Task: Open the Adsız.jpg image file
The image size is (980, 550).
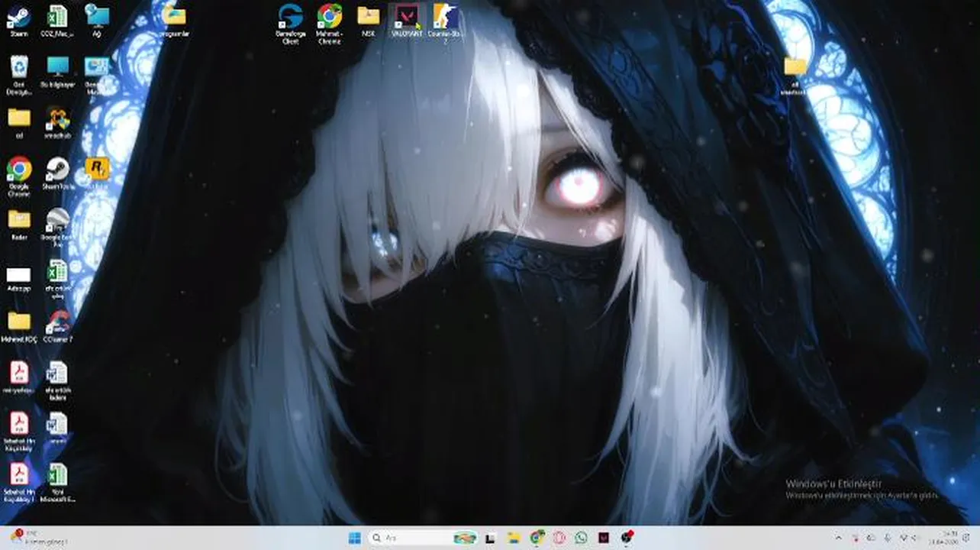Action: [x=19, y=279]
